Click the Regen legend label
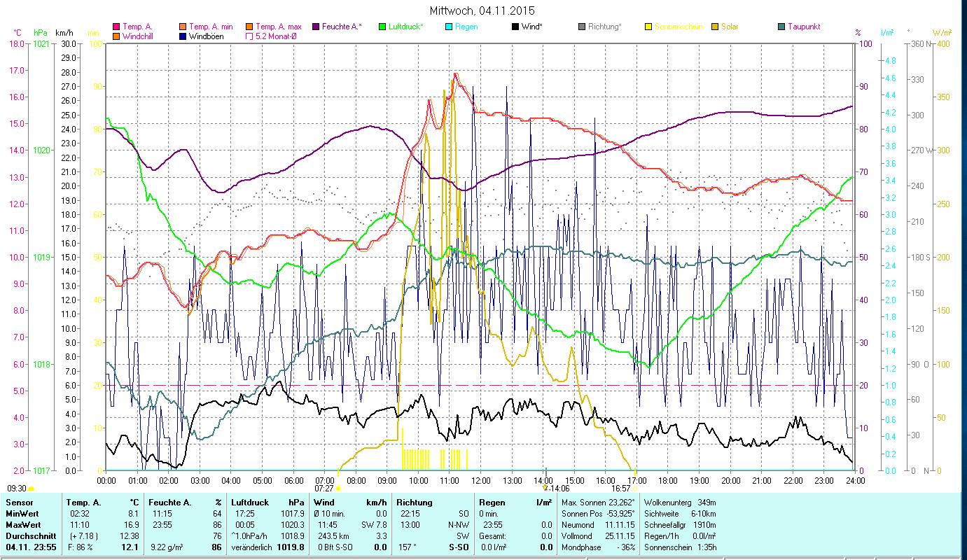This screenshot has height=560, width=967. pos(466,27)
